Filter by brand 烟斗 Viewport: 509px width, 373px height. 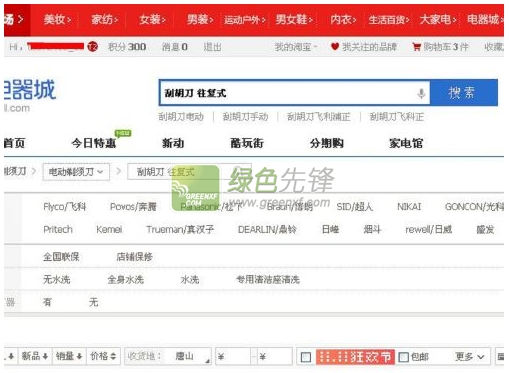(x=372, y=230)
